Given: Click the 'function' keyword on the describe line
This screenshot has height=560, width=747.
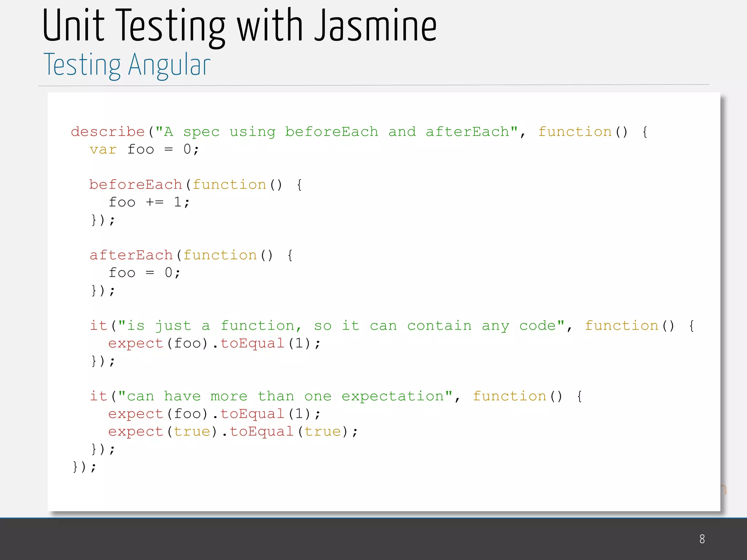Looking at the screenshot, I should (575, 132).
